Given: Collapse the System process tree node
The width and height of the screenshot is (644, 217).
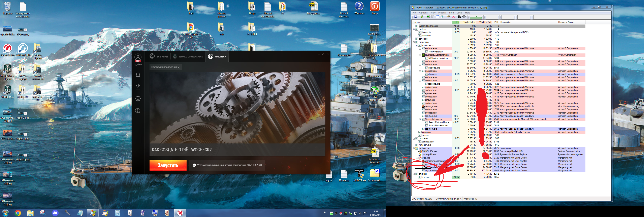Looking at the screenshot, I should [414, 29].
